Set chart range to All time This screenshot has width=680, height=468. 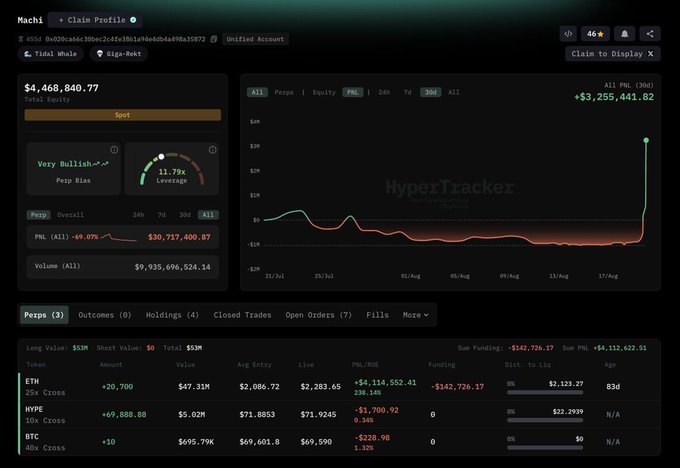tap(454, 92)
